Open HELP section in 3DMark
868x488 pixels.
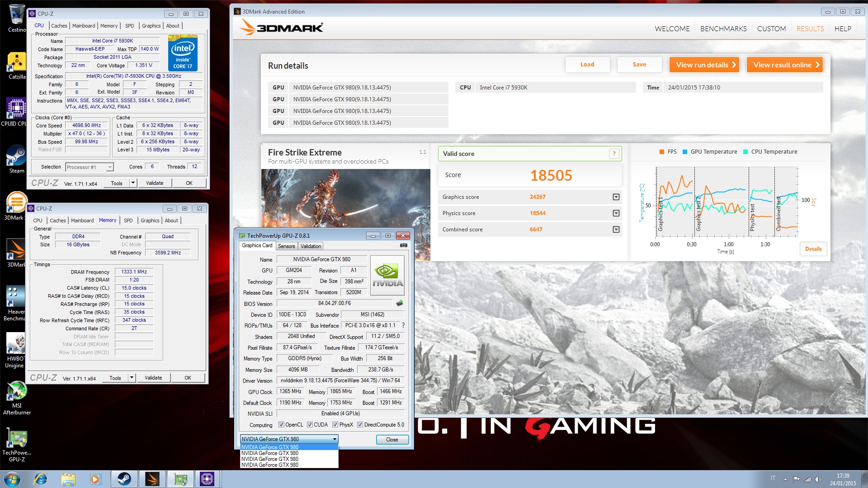(x=843, y=29)
